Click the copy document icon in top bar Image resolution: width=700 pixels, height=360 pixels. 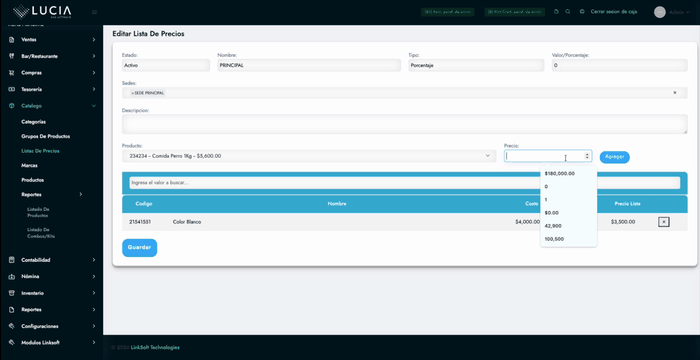tap(556, 12)
